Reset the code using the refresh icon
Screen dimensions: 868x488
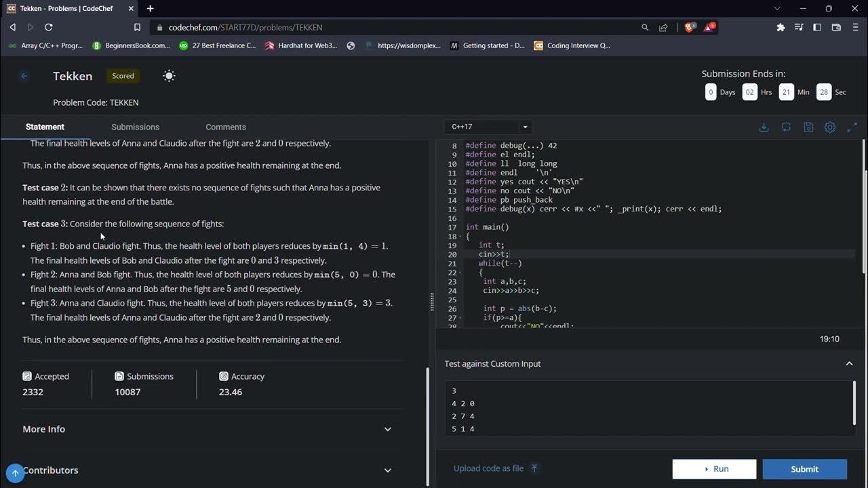[786, 127]
